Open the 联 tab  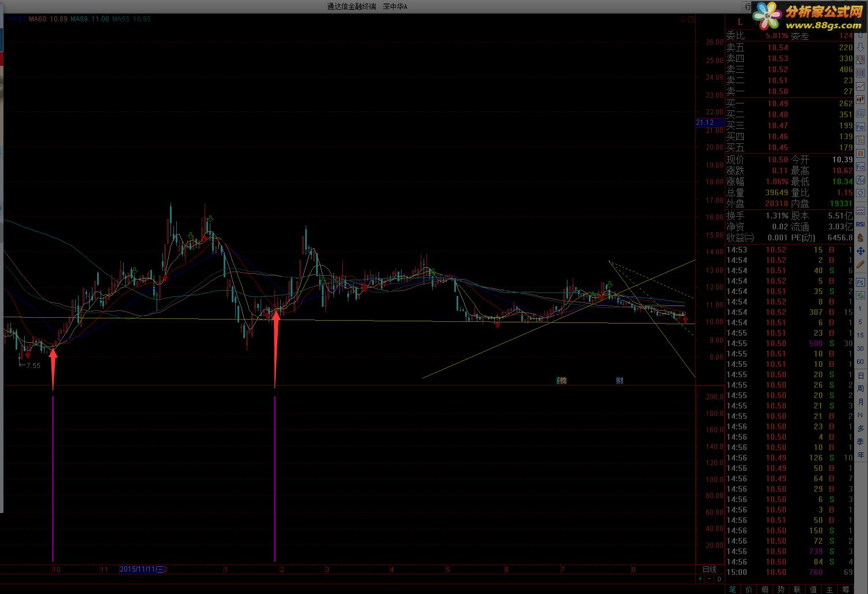coord(797,589)
